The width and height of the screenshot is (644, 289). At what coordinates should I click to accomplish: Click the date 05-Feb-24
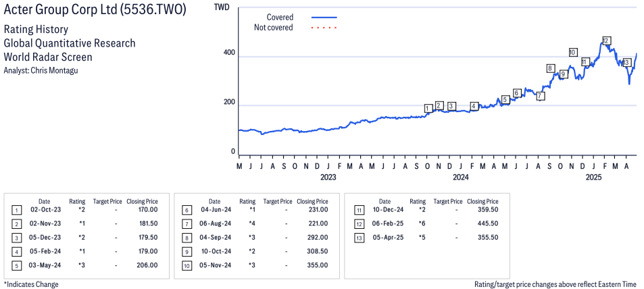point(45,251)
